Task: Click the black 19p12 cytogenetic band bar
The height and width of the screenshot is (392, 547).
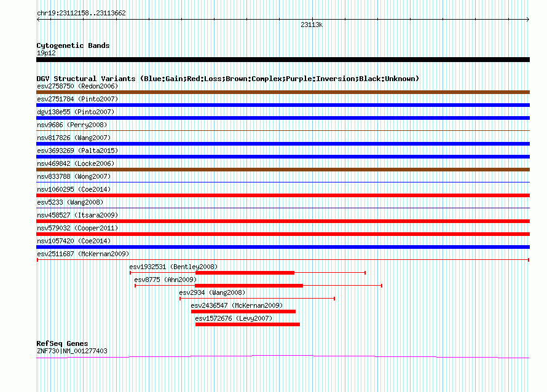Action: (x=283, y=60)
